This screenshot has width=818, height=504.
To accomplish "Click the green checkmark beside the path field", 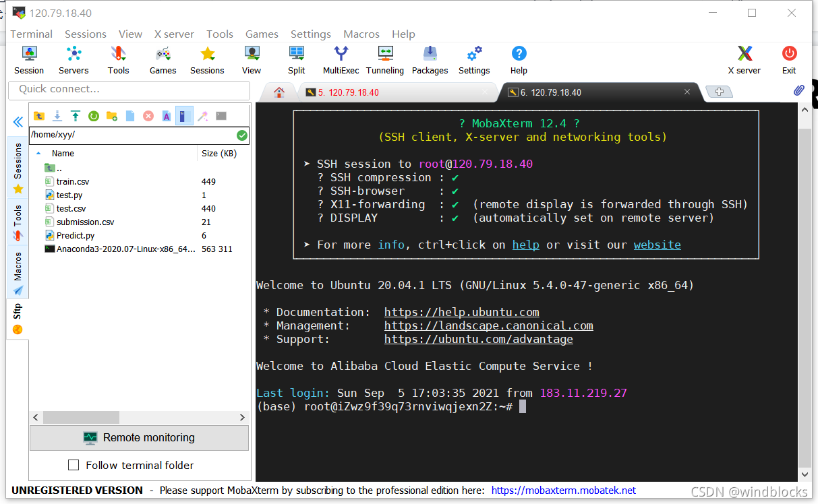I will coord(242,135).
